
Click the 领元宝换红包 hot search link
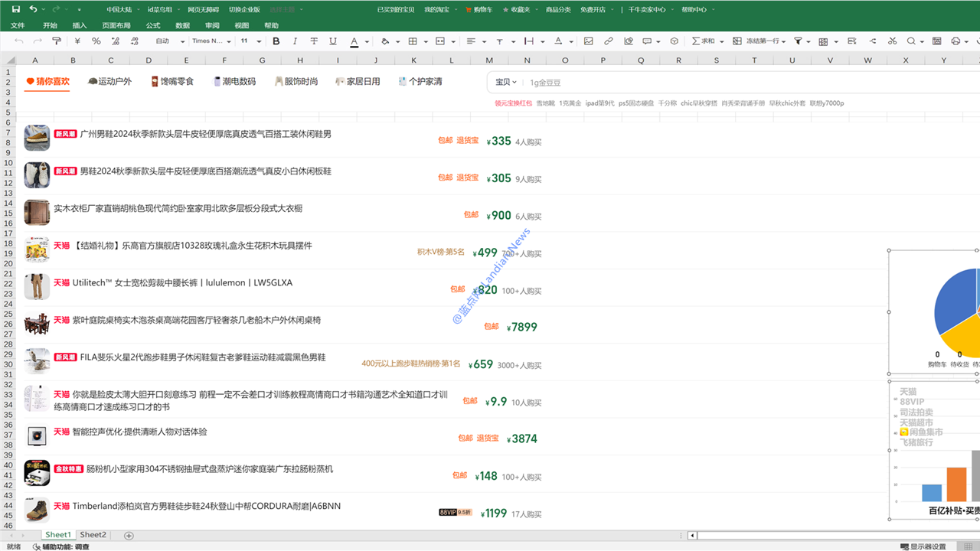point(513,103)
